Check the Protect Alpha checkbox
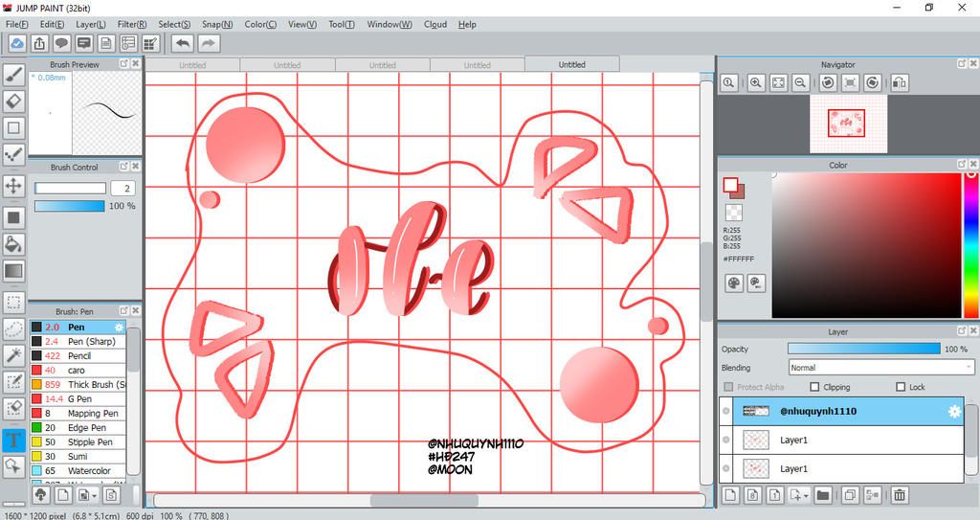This screenshot has width=980, height=520. [x=728, y=387]
